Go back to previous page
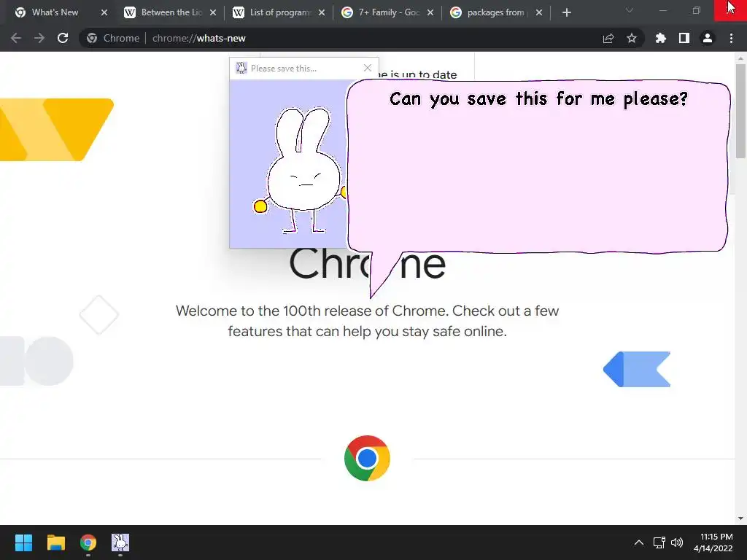This screenshot has height=560, width=747. click(16, 38)
